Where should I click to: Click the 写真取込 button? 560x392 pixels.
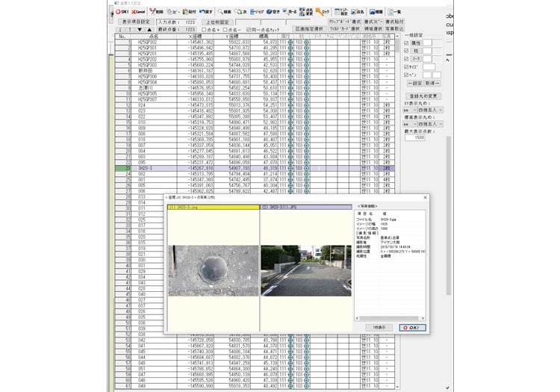tap(394, 29)
